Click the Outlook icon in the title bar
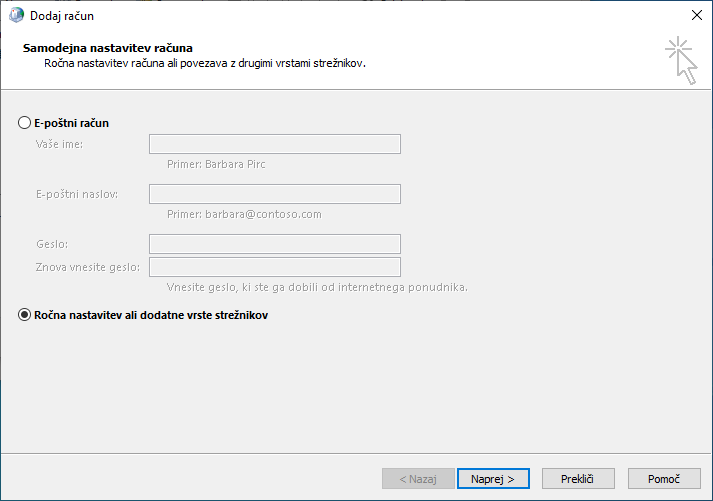This screenshot has height=501, width=713. (16, 15)
